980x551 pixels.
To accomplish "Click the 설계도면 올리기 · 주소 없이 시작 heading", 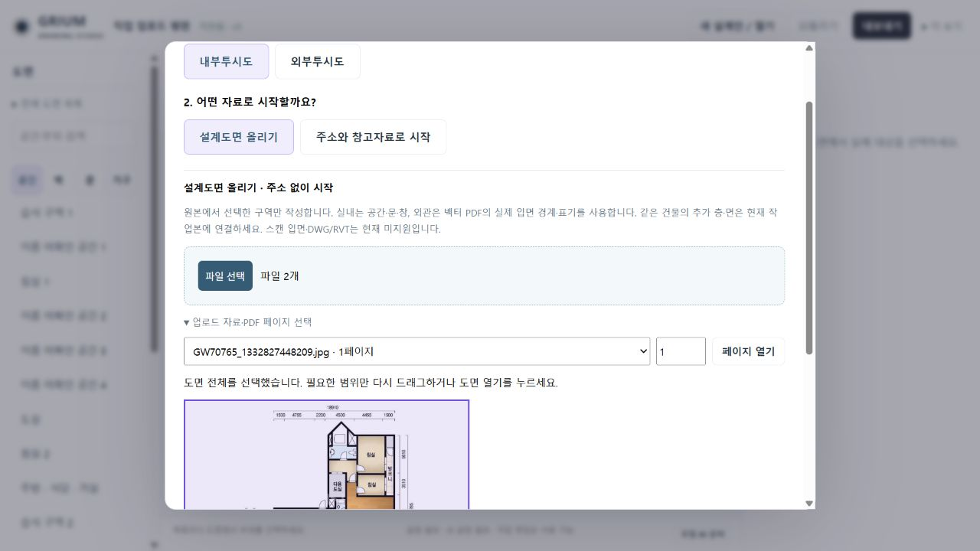I will (x=258, y=187).
